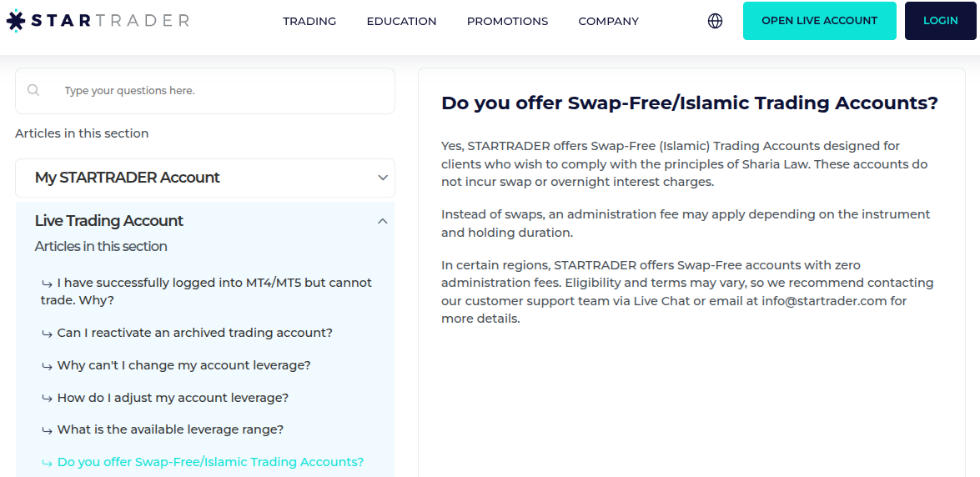Open the language globe selector
980x477 pixels.
pos(715,21)
